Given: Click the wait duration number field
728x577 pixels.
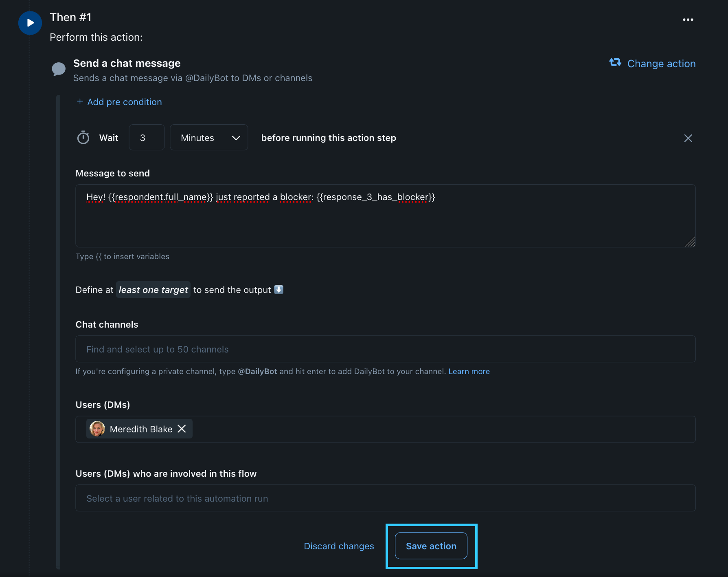Looking at the screenshot, I should pos(147,138).
